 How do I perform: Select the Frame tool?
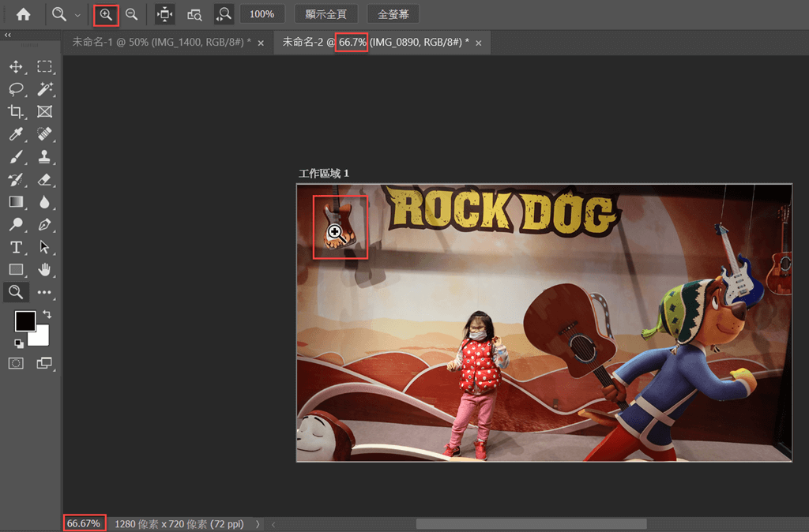point(44,111)
